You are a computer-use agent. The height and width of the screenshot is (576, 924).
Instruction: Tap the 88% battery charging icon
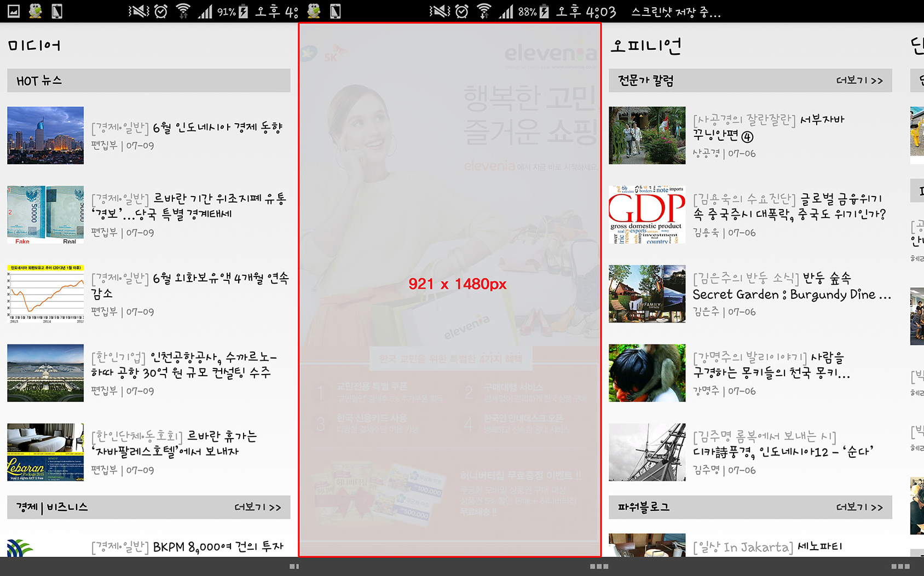point(544,11)
